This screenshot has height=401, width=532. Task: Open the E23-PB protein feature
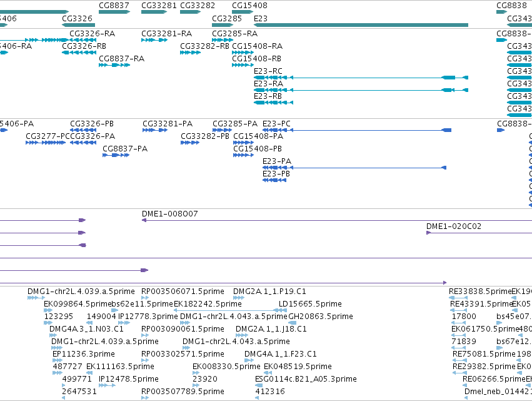click(x=274, y=180)
